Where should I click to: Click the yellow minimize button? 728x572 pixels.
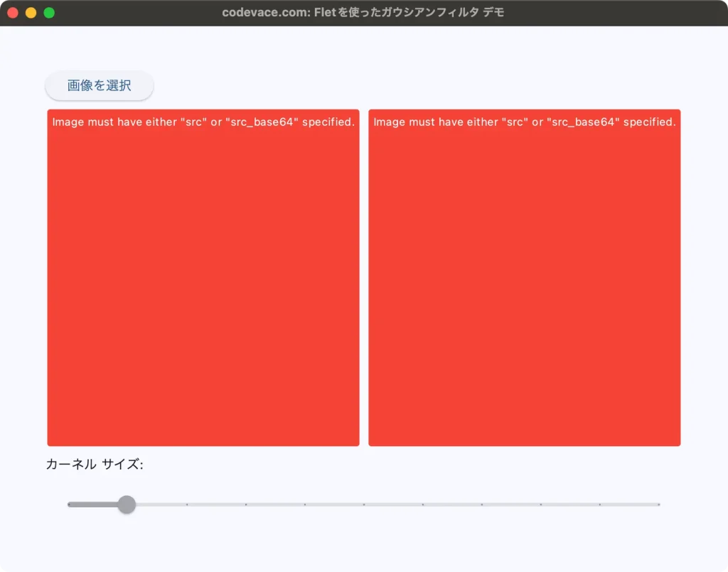pos(31,11)
